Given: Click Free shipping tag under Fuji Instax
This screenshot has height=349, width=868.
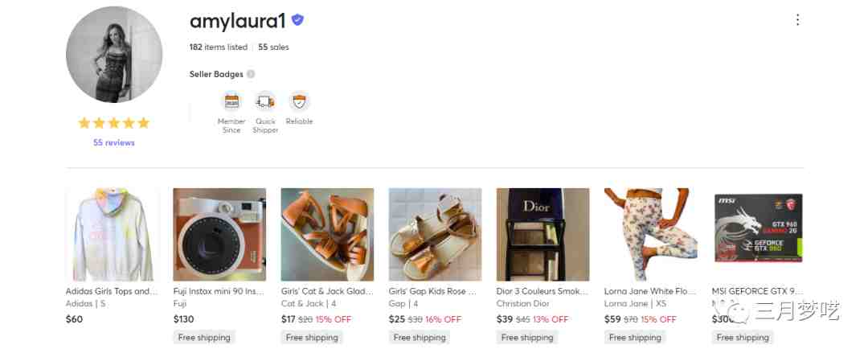Looking at the screenshot, I should (x=204, y=337).
